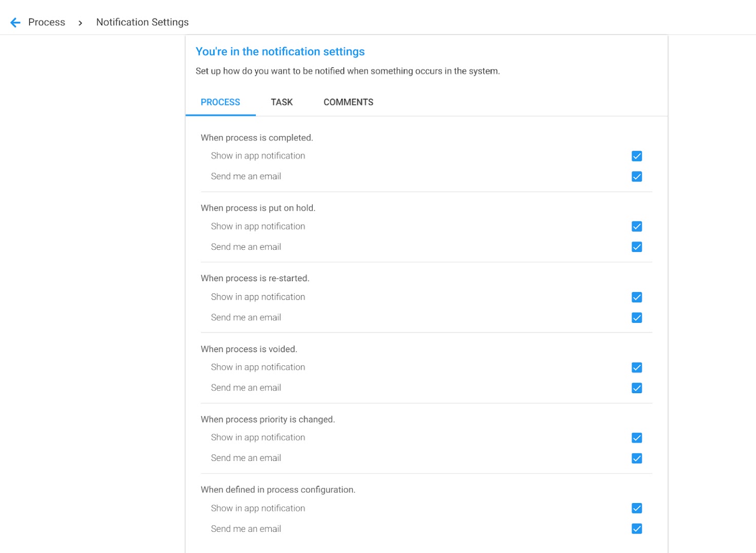Disable email for defined in process configuration
Image resolution: width=756 pixels, height=553 pixels.
pos(637,529)
